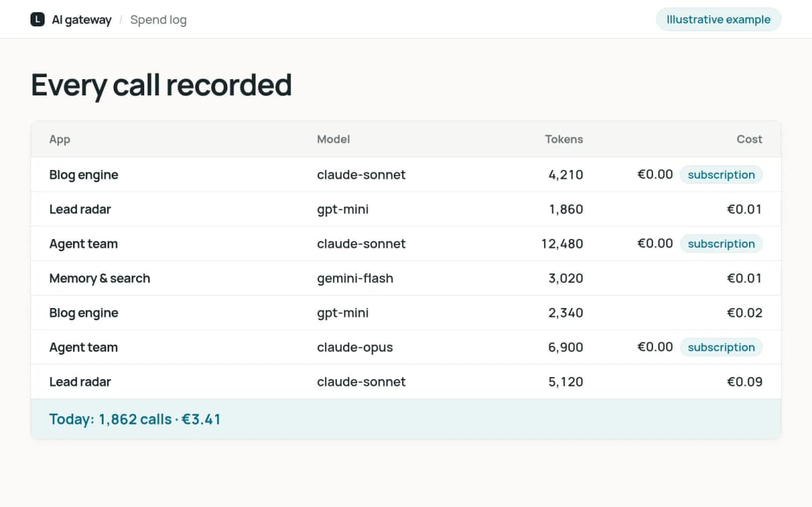This screenshot has width=812, height=507.
Task: Click claude-sonnet in the 5,120 tokens row
Action: [x=361, y=382]
